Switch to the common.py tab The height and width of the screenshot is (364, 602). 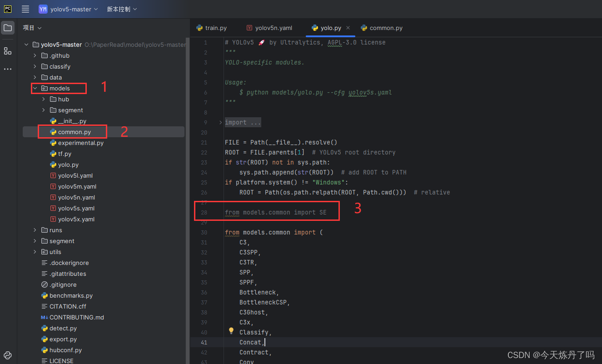382,28
